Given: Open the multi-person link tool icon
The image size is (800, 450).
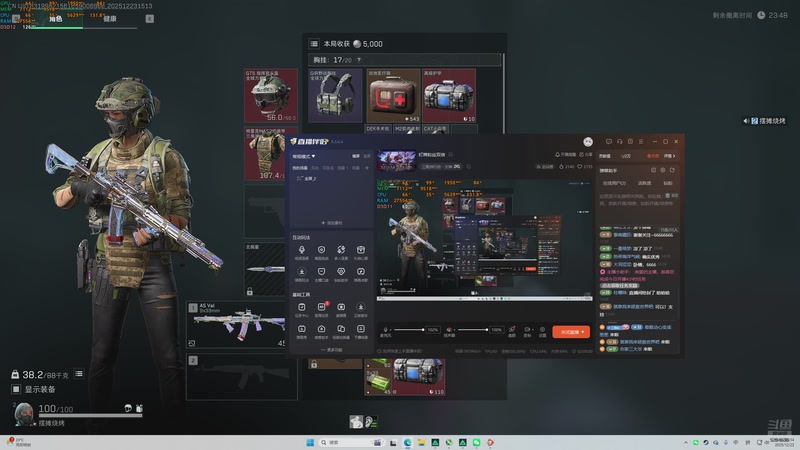Looking at the screenshot, I should click(x=341, y=249).
